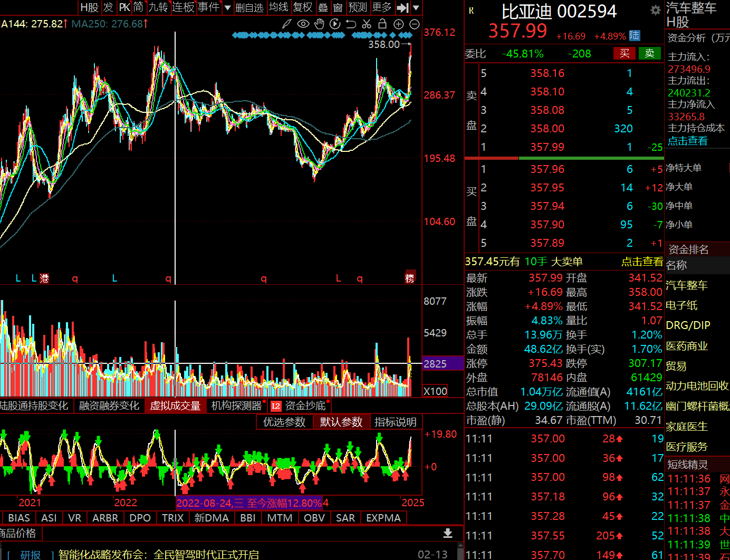Open the 机构探测器 tab
Screen dimensions: 730x560
point(236,405)
